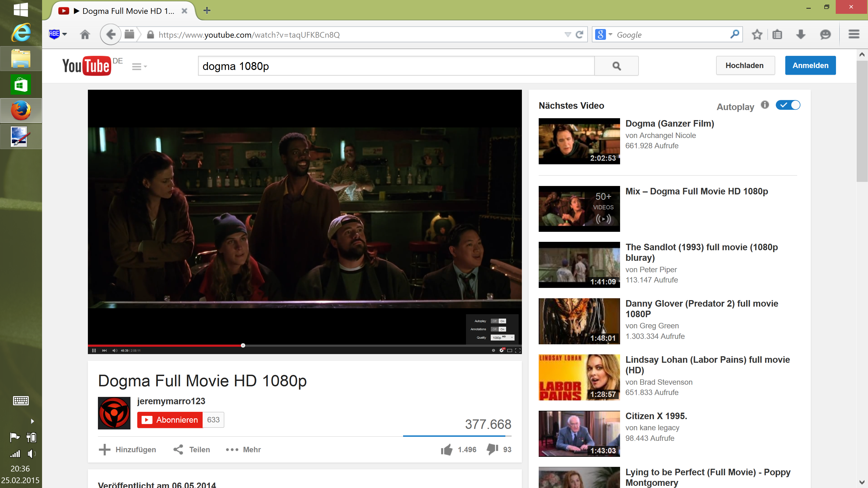Click the Abonnieren subscribe button

tap(170, 420)
